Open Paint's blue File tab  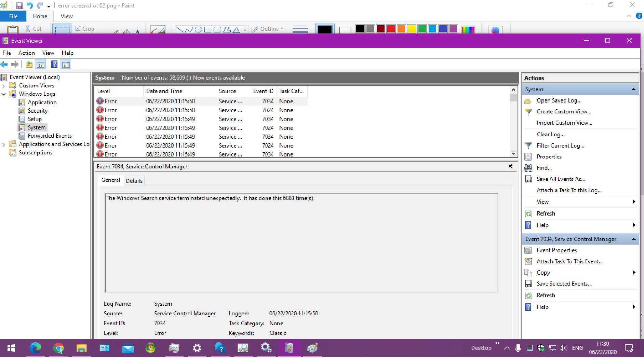tap(13, 16)
